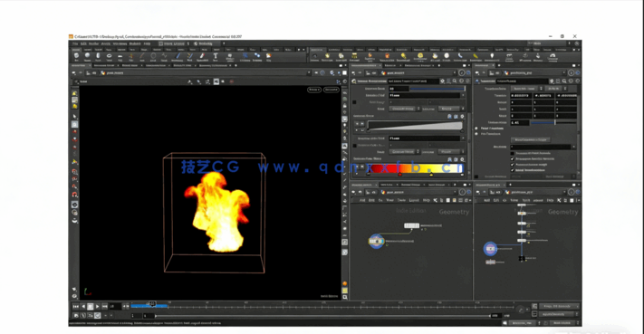644x334 pixels.
Task: Click the current frame input field in timeline
Action: coord(115,307)
